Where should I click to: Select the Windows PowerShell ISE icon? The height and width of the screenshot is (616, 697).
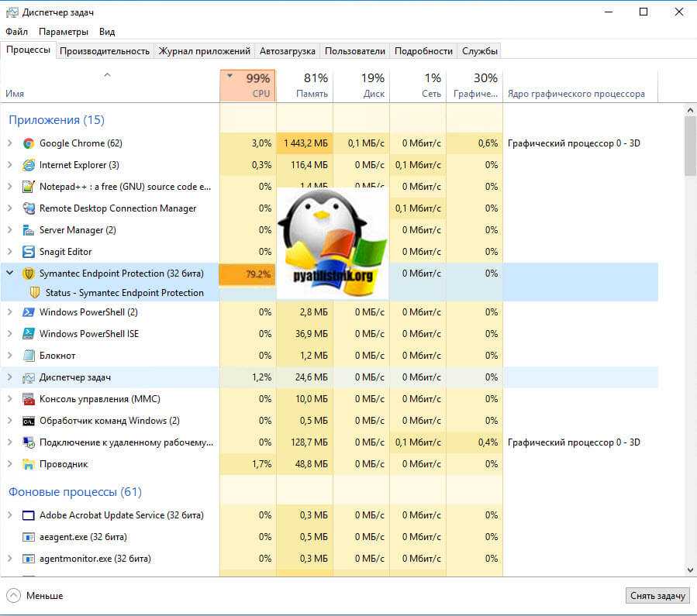(x=29, y=334)
